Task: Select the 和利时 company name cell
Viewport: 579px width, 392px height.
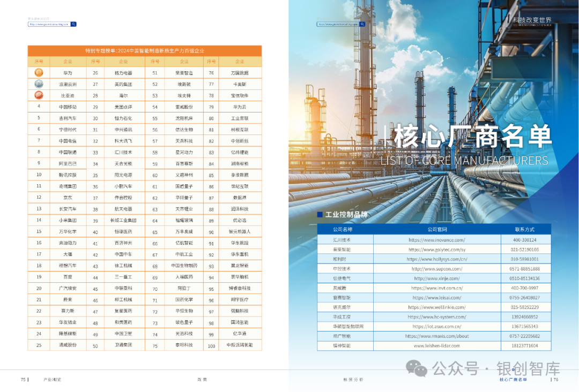Action: coord(345,259)
